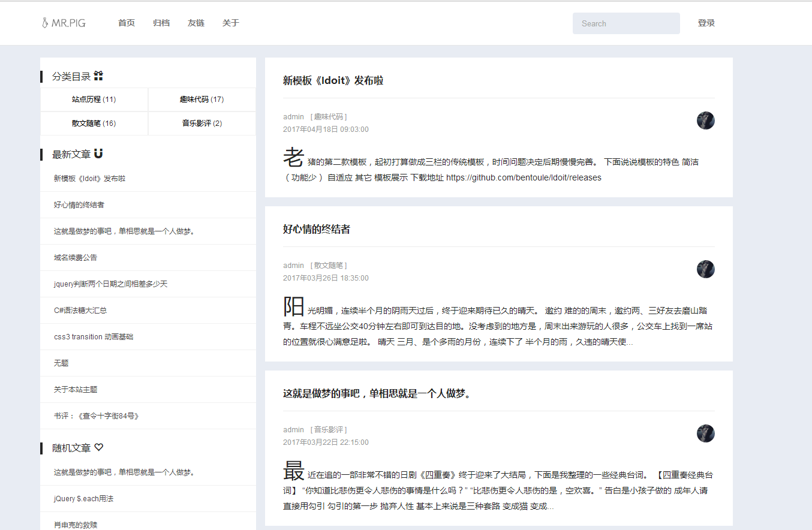Open 新模板《Idoit》发布啦 in the 最新文章 list
Viewport: 812px width, 530px height.
89,179
